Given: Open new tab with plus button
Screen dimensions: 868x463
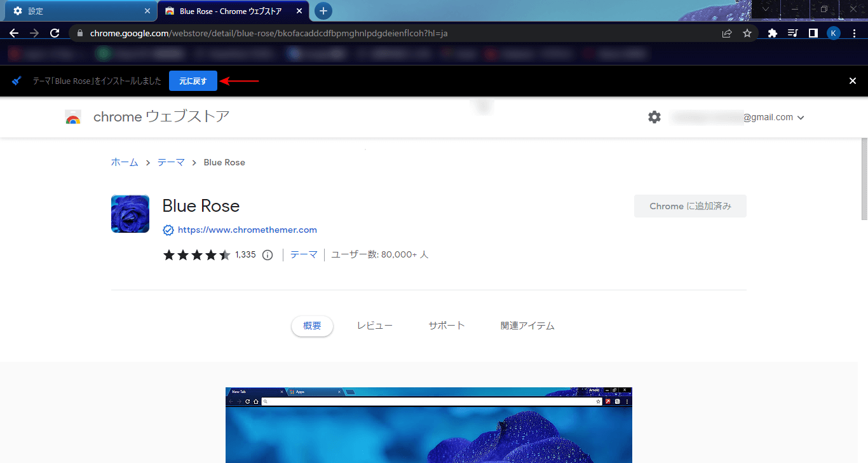Looking at the screenshot, I should [323, 11].
